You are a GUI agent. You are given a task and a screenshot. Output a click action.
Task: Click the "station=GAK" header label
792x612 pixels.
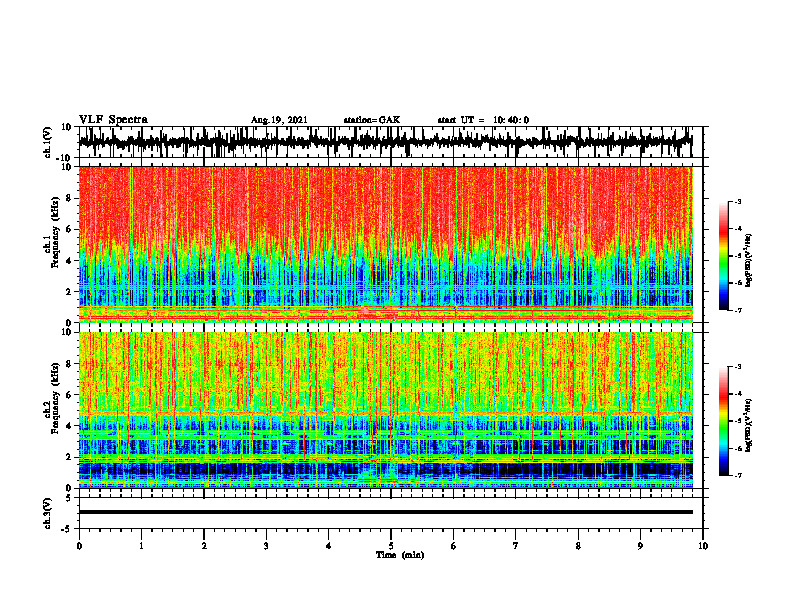point(372,120)
